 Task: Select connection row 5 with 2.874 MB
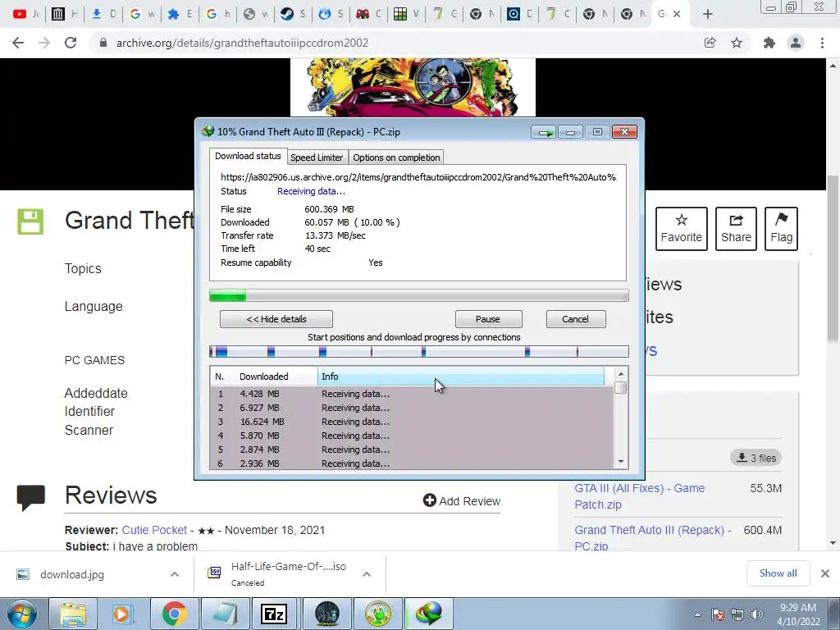click(412, 450)
